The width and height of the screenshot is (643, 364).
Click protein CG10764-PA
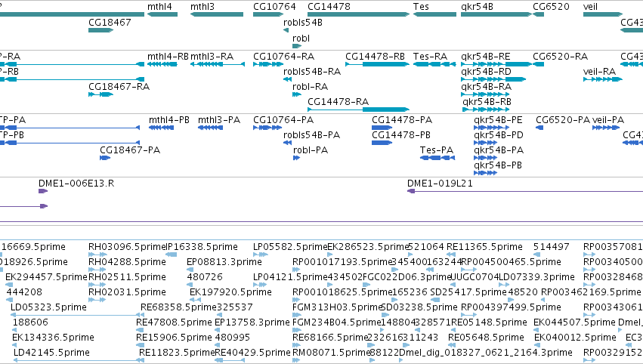283,120
